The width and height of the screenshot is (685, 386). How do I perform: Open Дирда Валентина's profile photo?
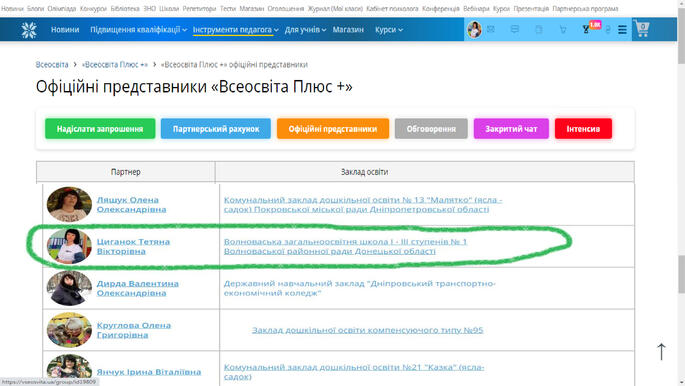click(x=69, y=288)
